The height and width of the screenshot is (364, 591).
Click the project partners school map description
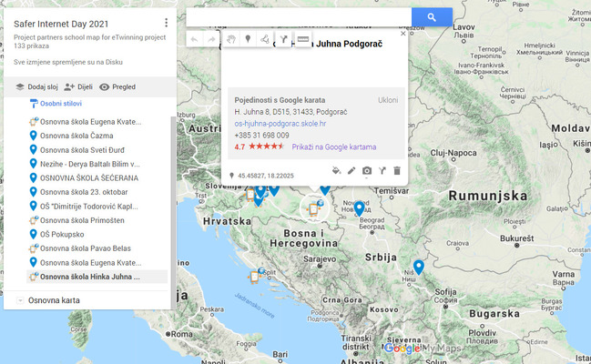click(90, 37)
